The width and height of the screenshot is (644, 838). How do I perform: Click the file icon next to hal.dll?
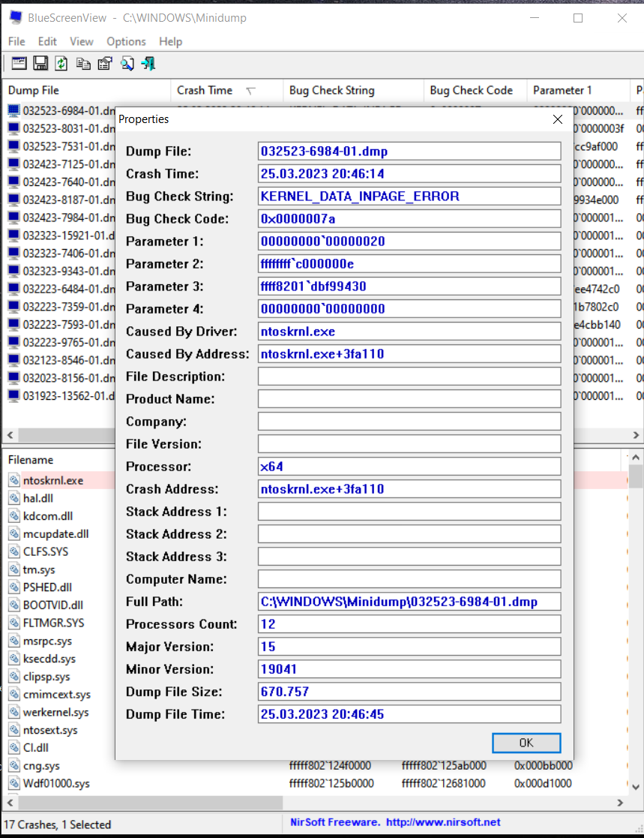[14, 498]
